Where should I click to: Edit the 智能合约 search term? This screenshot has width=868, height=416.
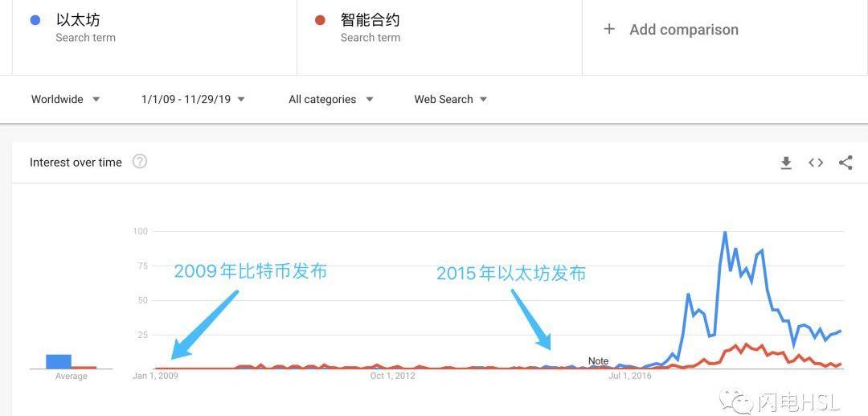click(x=370, y=20)
